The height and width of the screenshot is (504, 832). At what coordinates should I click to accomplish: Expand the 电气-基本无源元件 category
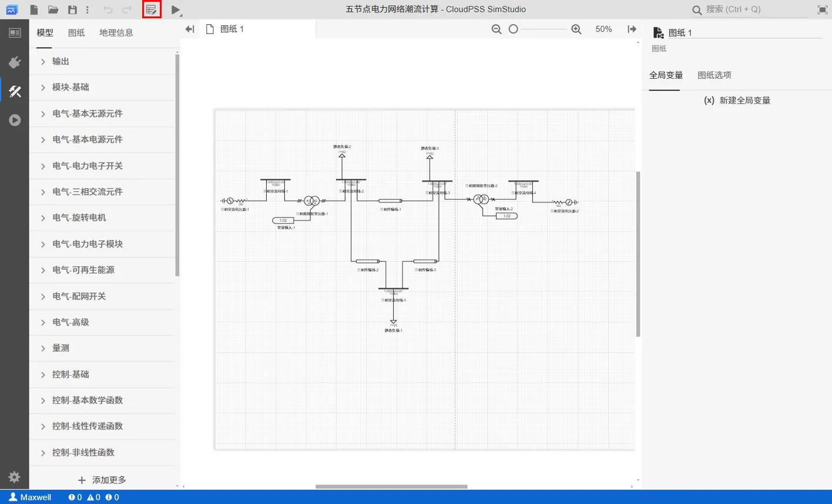87,113
